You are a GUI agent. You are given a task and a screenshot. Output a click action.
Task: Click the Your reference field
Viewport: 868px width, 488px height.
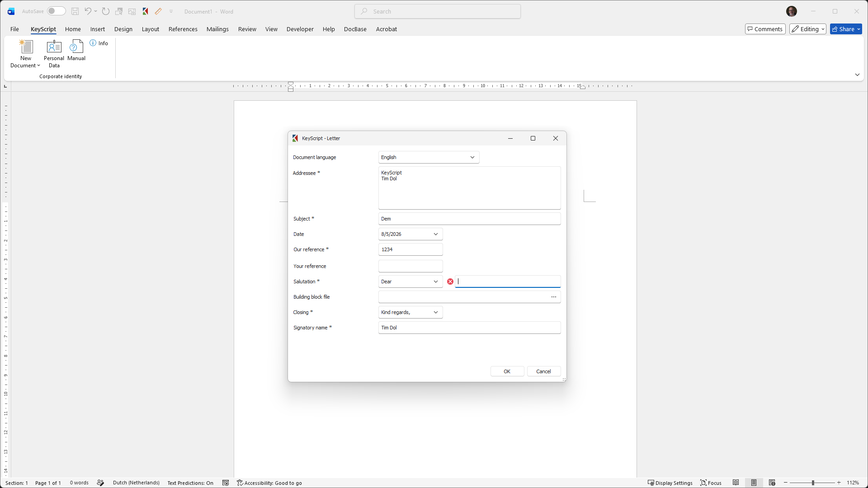pyautogui.click(x=410, y=266)
